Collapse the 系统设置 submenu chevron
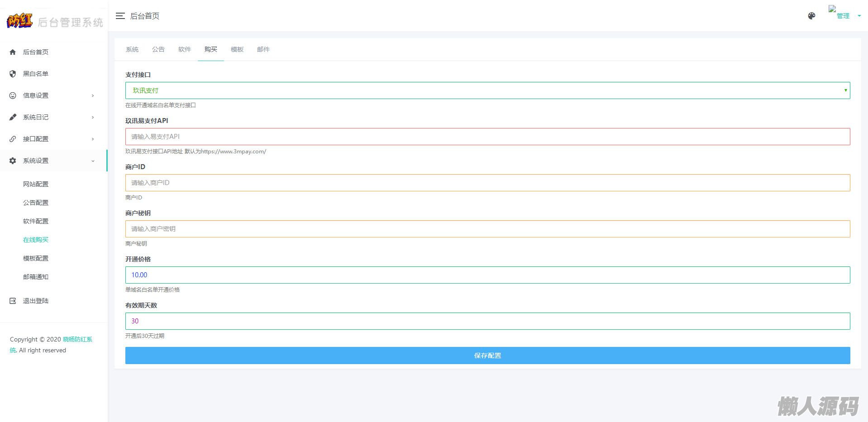Viewport: 868px width, 422px height. coord(93,161)
